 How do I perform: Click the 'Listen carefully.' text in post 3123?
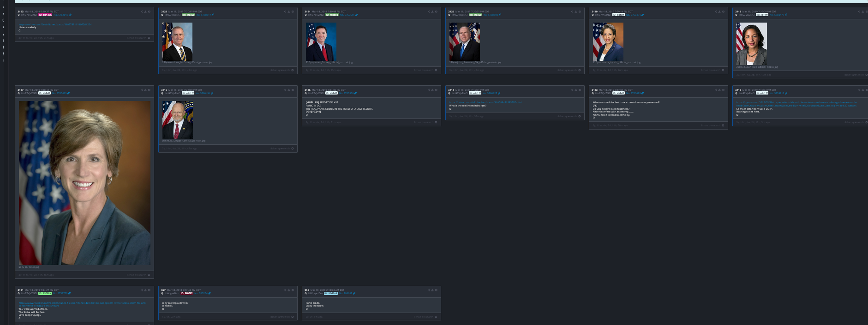28,27
